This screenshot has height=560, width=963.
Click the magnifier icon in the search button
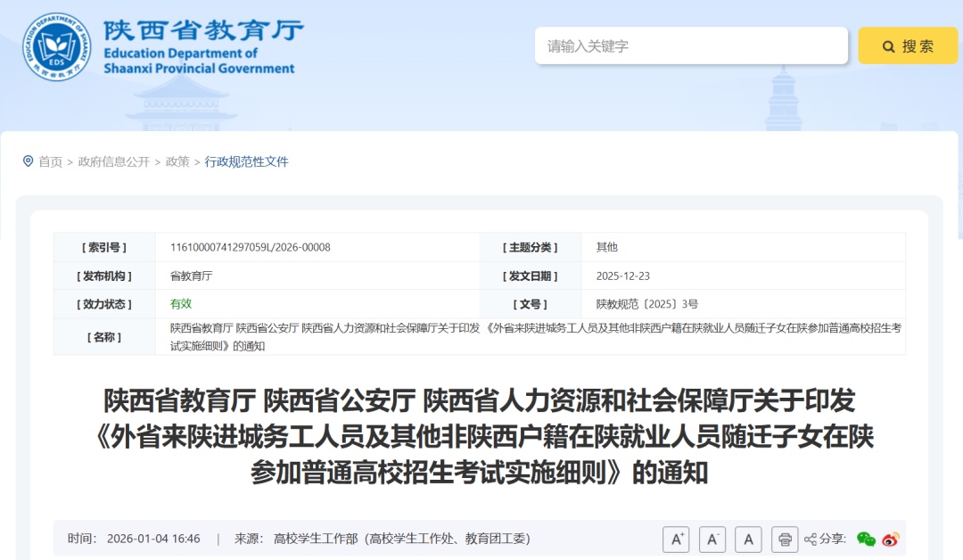click(x=887, y=45)
